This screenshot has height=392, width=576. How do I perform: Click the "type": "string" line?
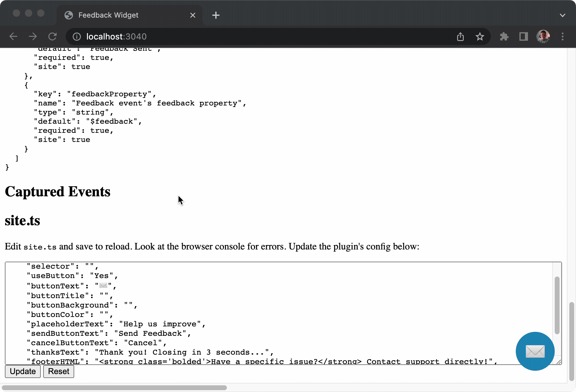tap(73, 112)
